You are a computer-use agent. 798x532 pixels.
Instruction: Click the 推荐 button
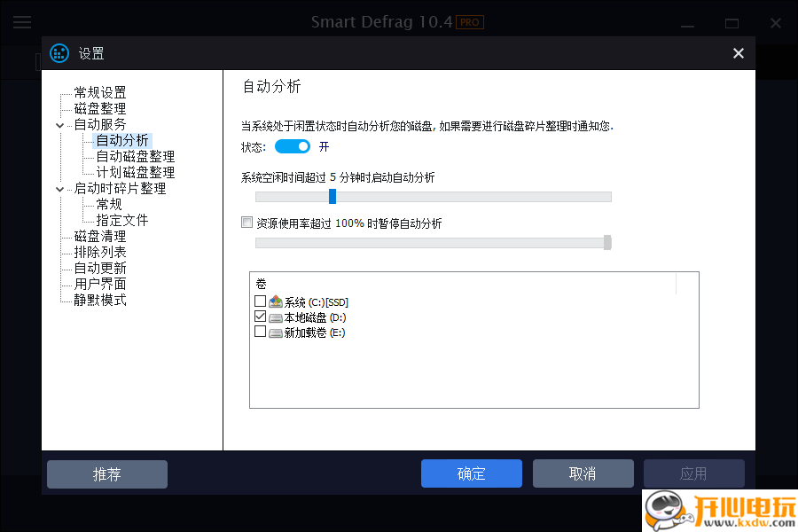tap(106, 473)
